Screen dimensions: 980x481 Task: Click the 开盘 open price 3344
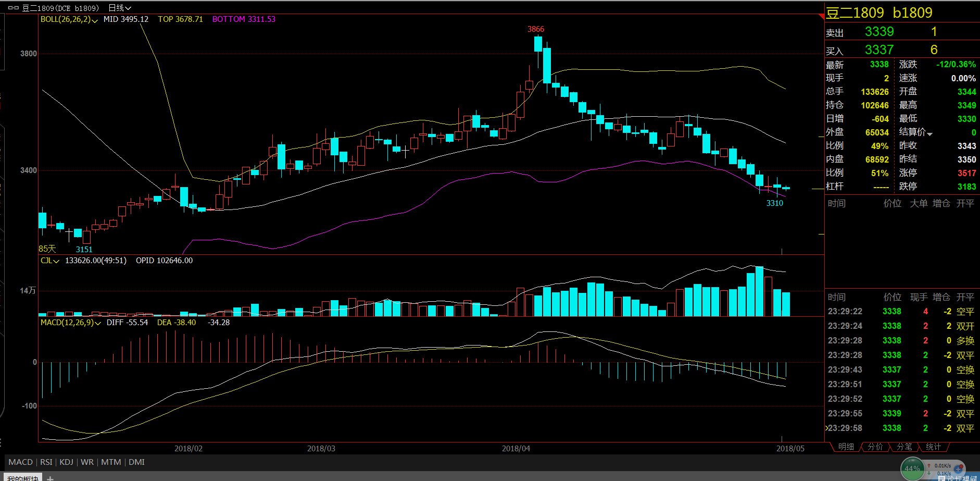coord(967,92)
